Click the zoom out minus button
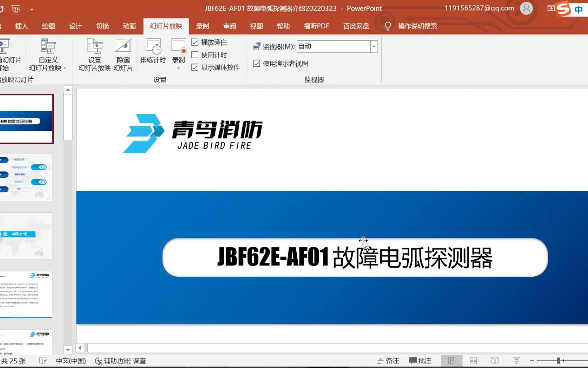 532,361
